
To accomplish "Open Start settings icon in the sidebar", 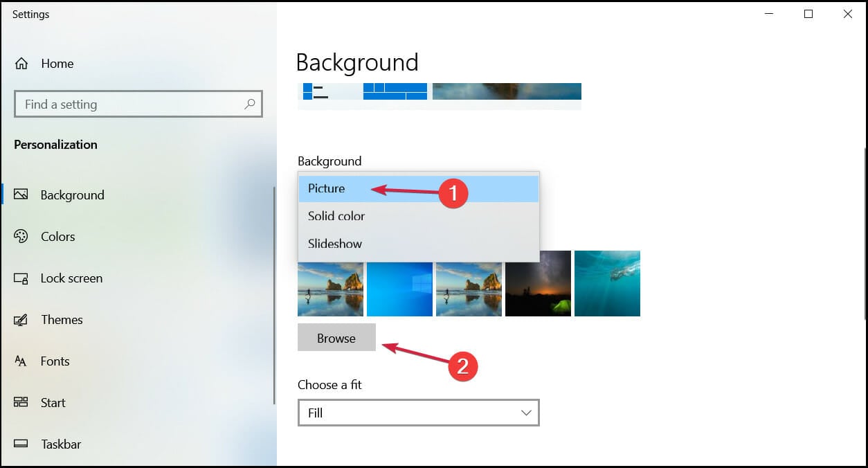I will coord(21,402).
